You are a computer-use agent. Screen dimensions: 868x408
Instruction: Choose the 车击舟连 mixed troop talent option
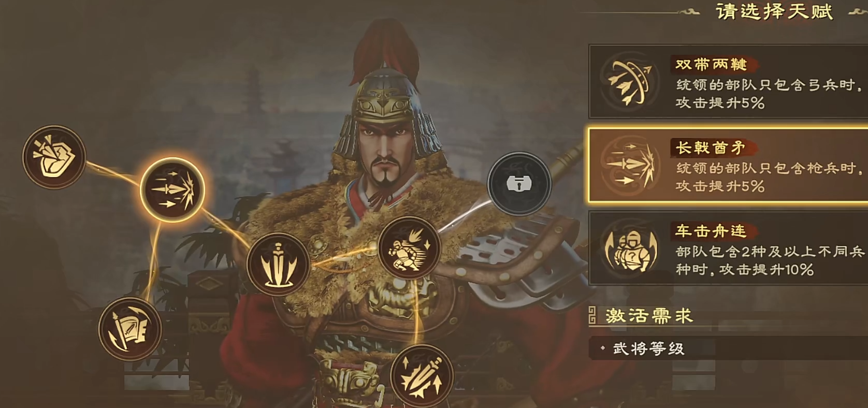(728, 248)
